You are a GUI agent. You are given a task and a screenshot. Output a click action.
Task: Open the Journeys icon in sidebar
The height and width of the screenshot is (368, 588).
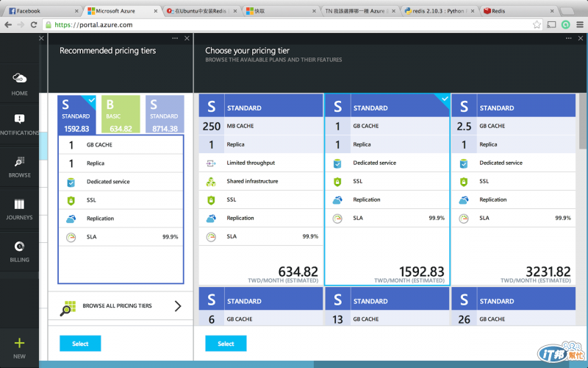point(20,205)
